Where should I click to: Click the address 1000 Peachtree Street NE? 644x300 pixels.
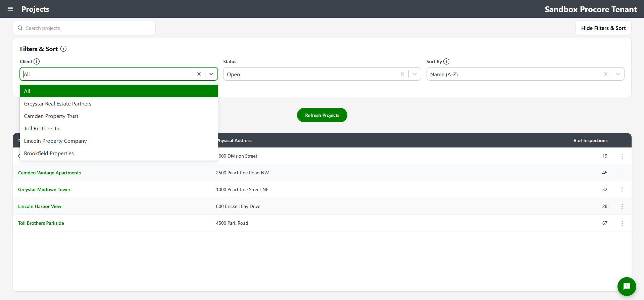(x=242, y=189)
